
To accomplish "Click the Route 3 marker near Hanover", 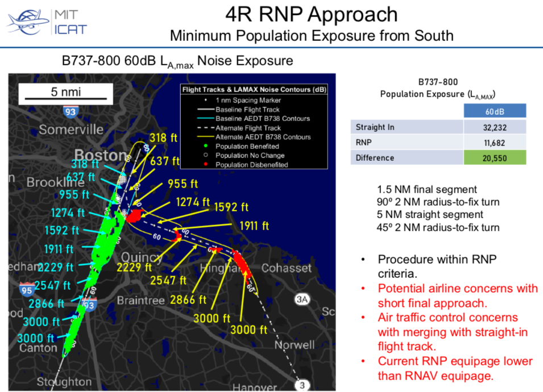I will [x=302, y=386].
